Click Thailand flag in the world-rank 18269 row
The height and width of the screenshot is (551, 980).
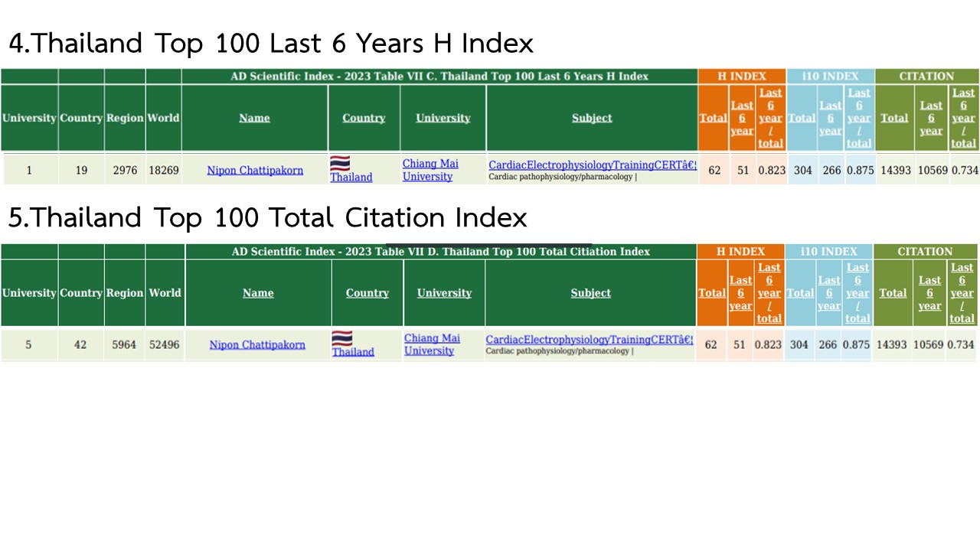(340, 163)
